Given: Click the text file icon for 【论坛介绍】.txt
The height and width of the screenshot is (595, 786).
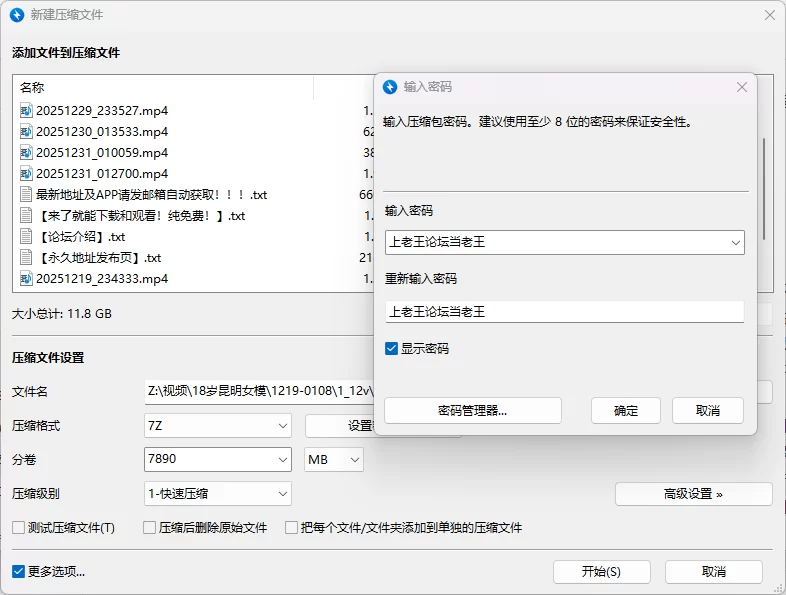Looking at the screenshot, I should (x=26, y=237).
